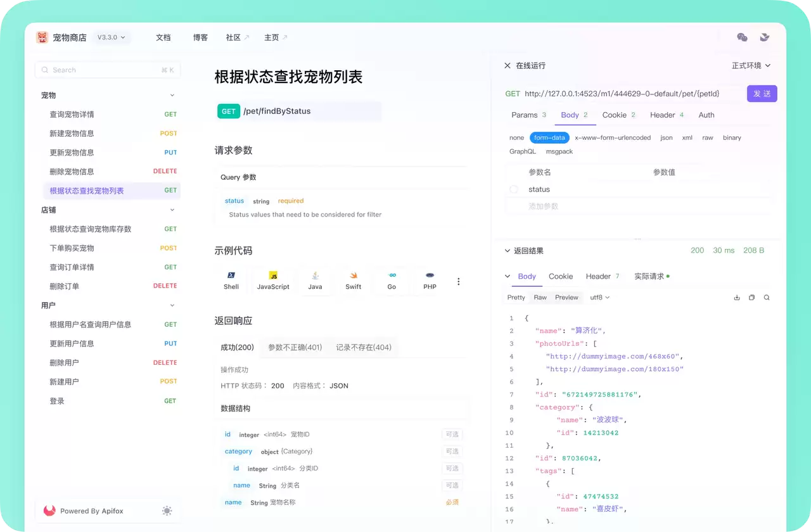Open the 博客 nav link
This screenshot has width=811, height=532.
pyautogui.click(x=200, y=37)
